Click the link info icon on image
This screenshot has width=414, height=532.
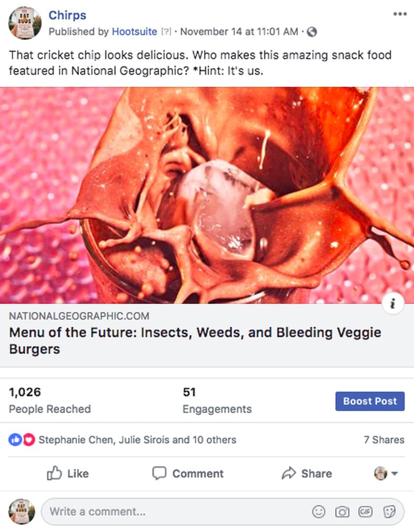click(x=393, y=304)
